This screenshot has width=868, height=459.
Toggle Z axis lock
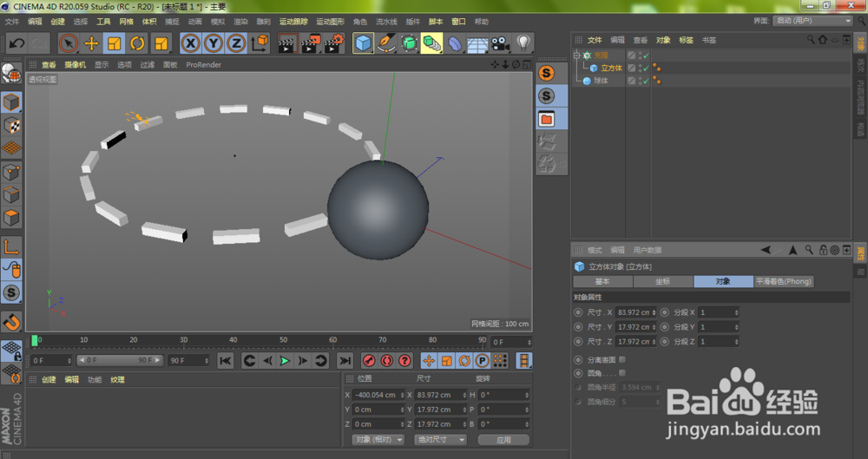(236, 43)
